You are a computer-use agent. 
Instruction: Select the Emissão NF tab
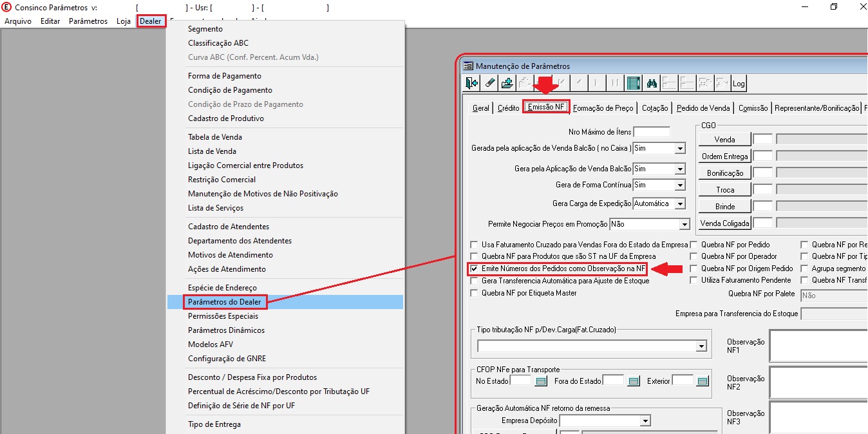[x=546, y=108]
